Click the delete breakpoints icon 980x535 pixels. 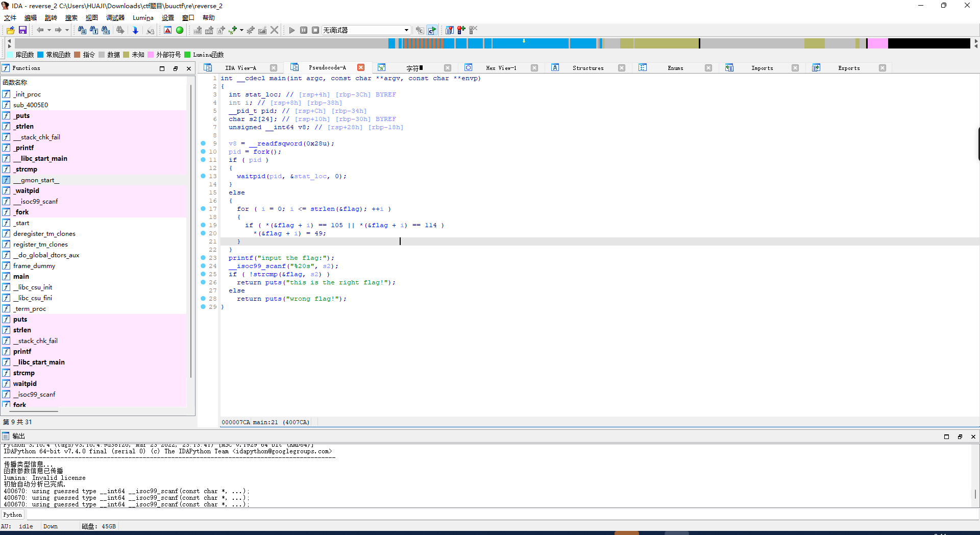[473, 30]
